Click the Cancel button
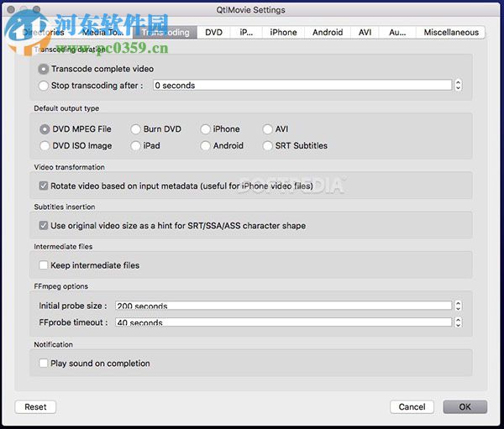This screenshot has height=429, width=504. [x=412, y=407]
